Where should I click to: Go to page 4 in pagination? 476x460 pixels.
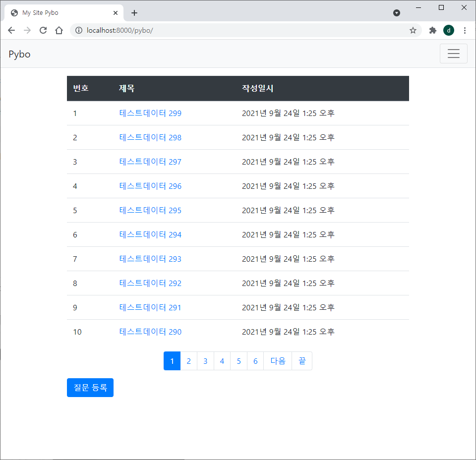[222, 361]
